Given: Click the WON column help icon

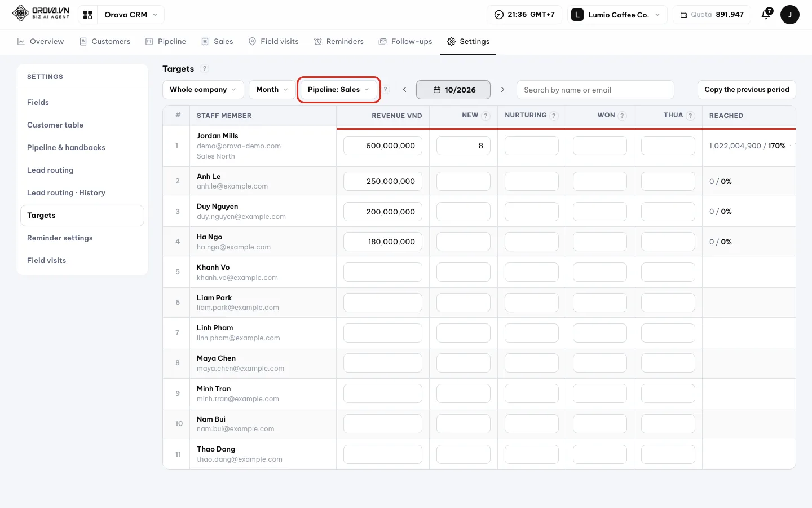Looking at the screenshot, I should pyautogui.click(x=622, y=116).
